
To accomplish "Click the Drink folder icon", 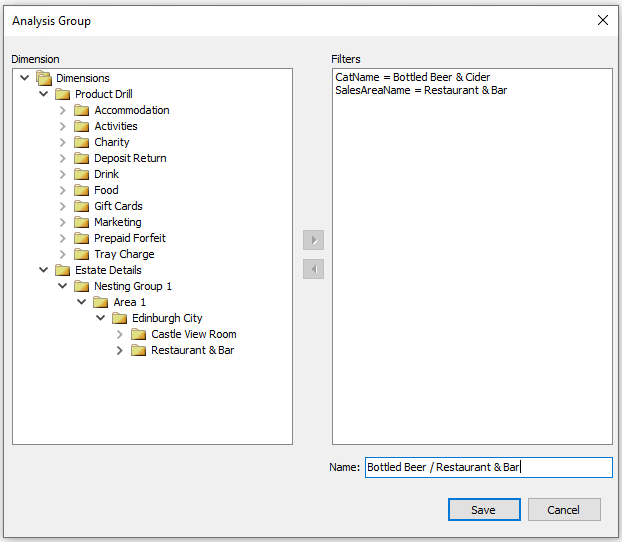I will click(x=81, y=174).
